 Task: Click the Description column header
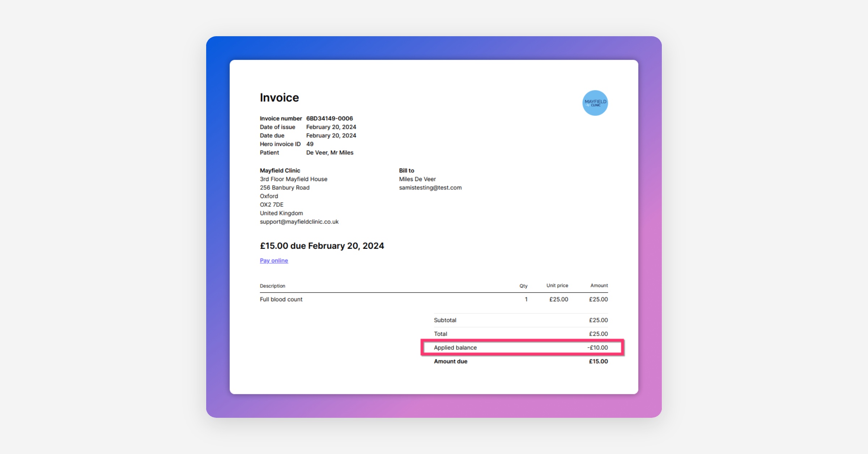272,286
